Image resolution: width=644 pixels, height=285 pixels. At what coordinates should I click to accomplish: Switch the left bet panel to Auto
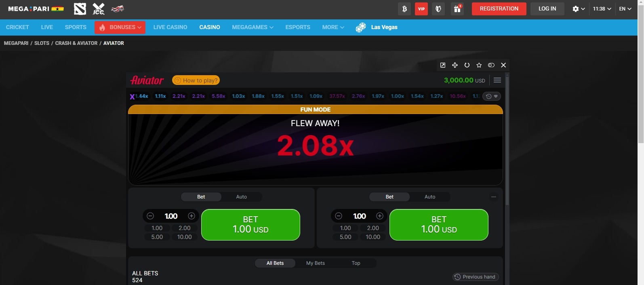pyautogui.click(x=241, y=197)
